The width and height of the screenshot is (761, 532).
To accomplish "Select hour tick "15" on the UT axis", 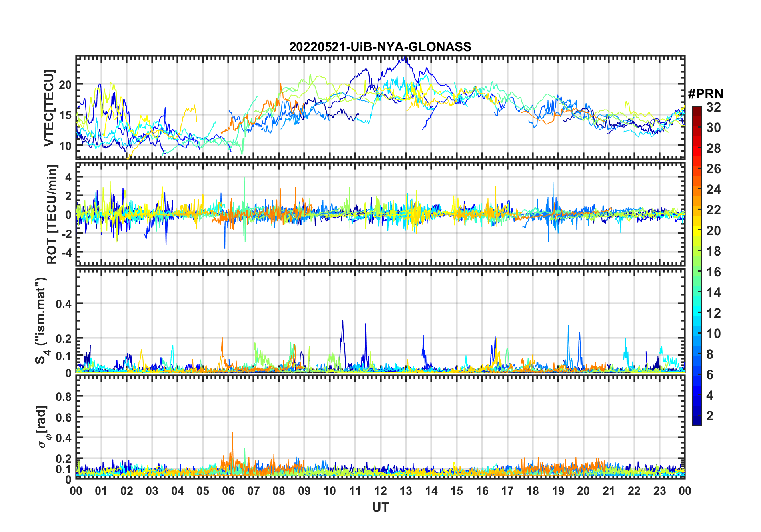I will (457, 491).
